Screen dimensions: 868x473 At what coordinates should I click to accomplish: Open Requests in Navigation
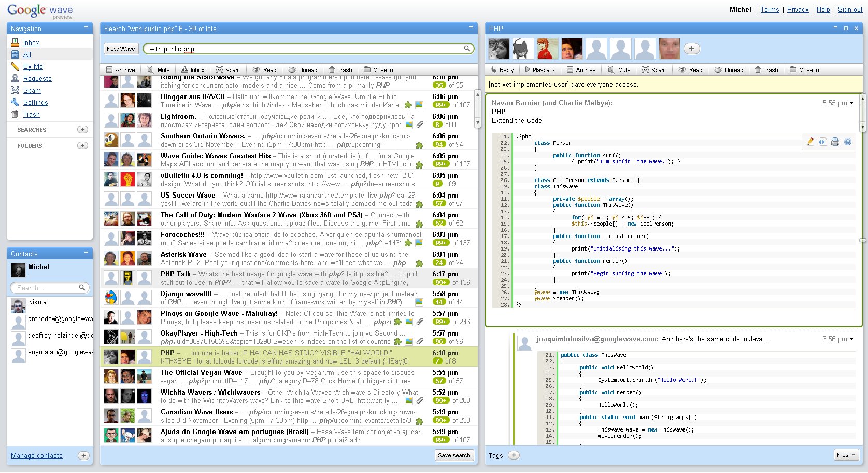tap(37, 78)
